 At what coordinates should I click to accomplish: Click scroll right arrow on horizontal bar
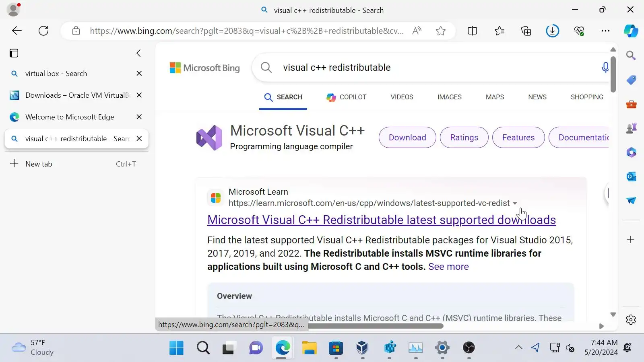click(x=601, y=326)
